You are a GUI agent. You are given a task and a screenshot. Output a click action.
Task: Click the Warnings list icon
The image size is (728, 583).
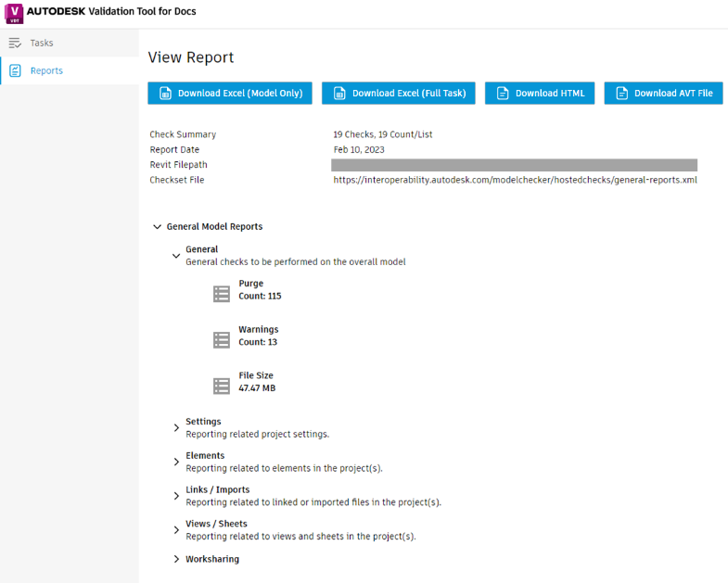tap(222, 340)
